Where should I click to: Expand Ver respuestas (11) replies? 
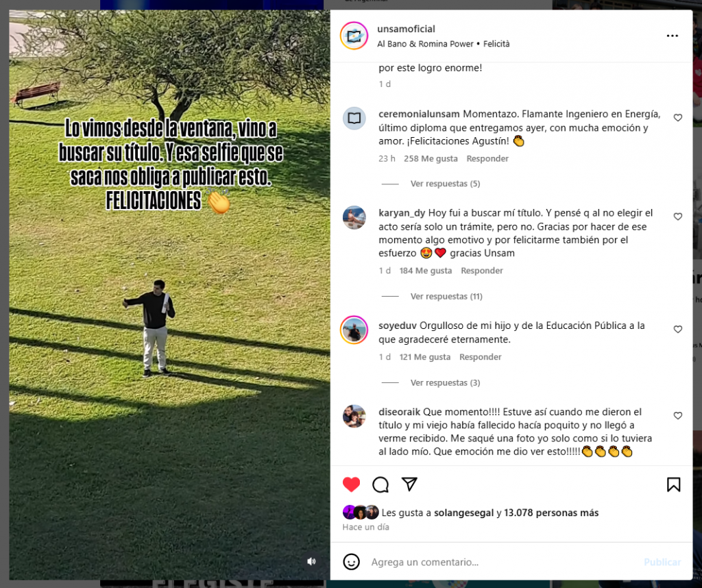point(446,296)
